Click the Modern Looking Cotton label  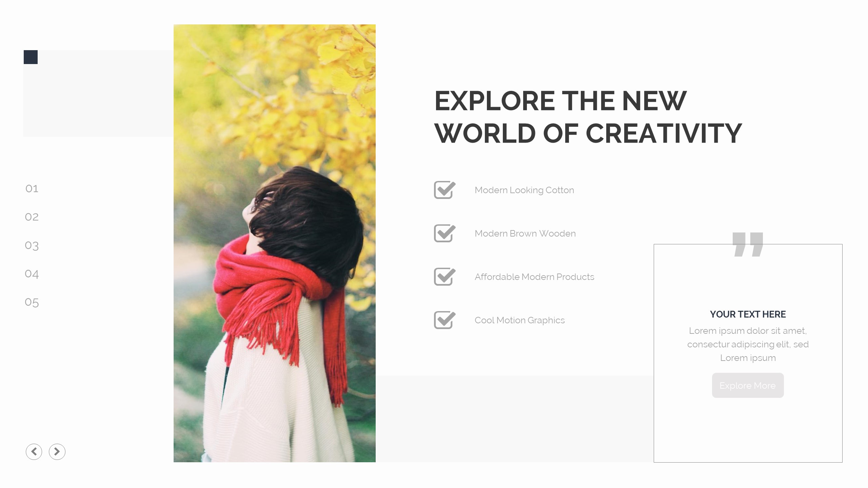(x=524, y=190)
